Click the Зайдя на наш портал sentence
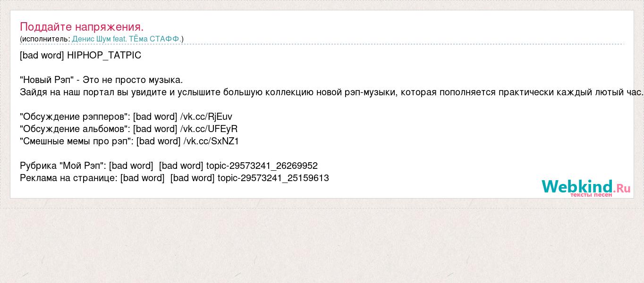 [x=331, y=92]
